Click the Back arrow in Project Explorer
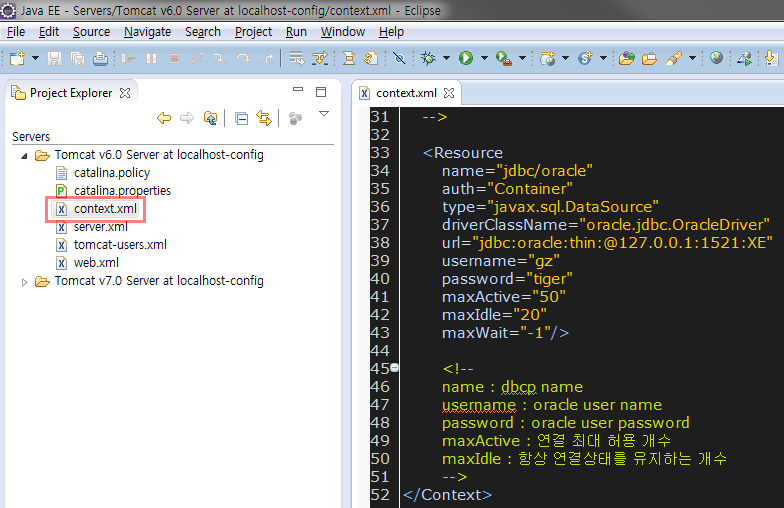 164,119
